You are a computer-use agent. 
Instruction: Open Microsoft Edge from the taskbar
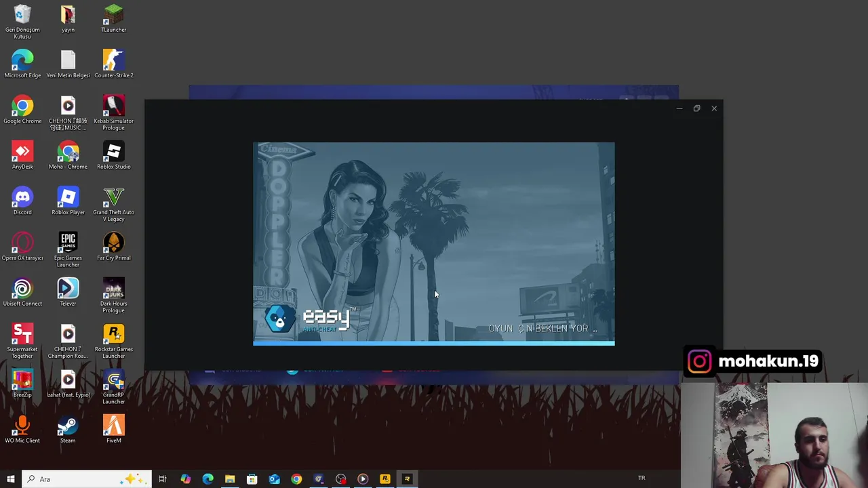click(x=208, y=479)
